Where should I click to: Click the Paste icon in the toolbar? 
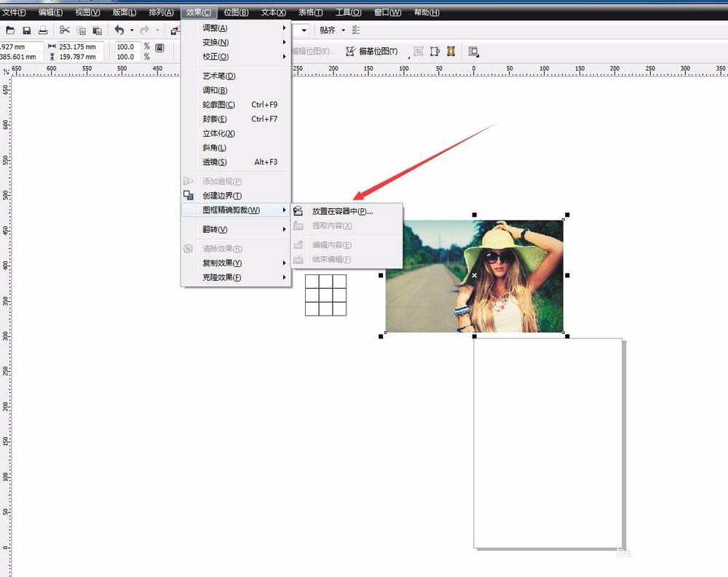click(x=98, y=30)
